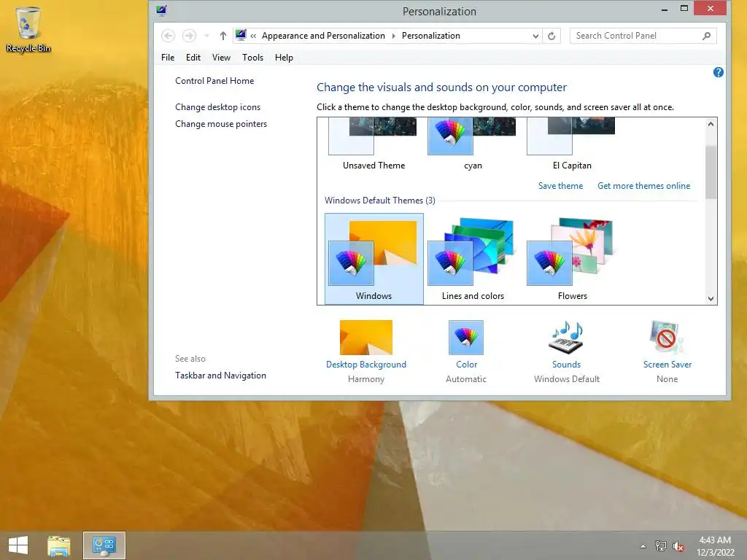The image size is (747, 560).
Task: Go up one level with the Up arrow
Action: click(222, 36)
